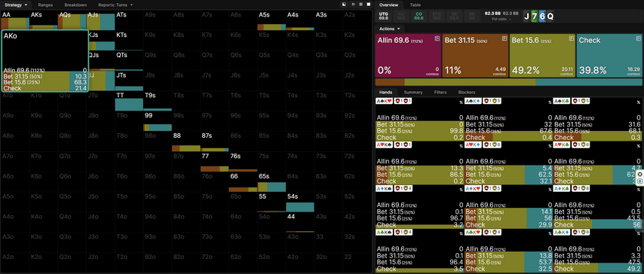644x274 pixels.
Task: Open details icon on Bet 15.6 card
Action: (572, 38)
